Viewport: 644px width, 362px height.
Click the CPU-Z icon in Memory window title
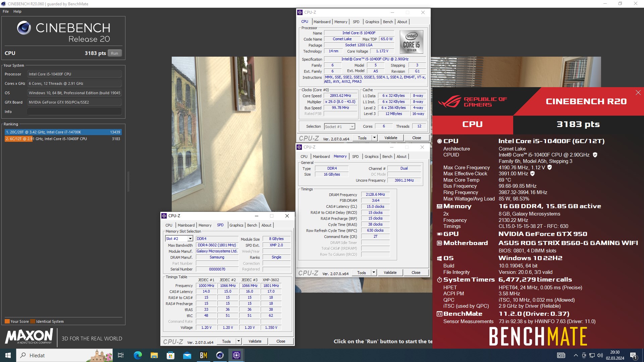(299, 147)
